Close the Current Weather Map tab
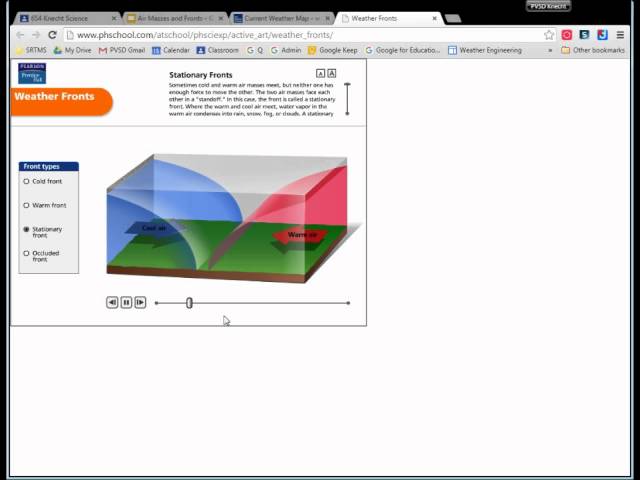 (328, 18)
